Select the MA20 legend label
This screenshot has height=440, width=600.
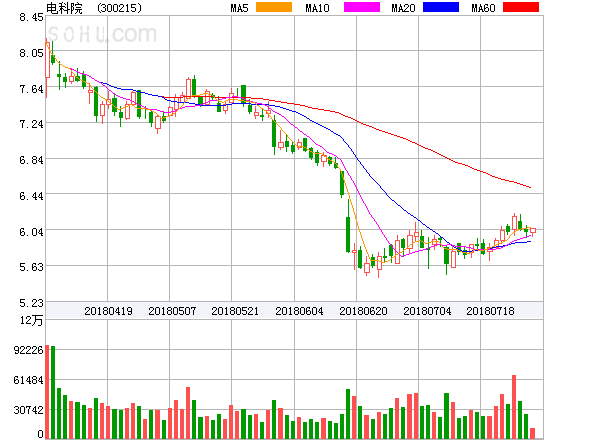[403, 8]
